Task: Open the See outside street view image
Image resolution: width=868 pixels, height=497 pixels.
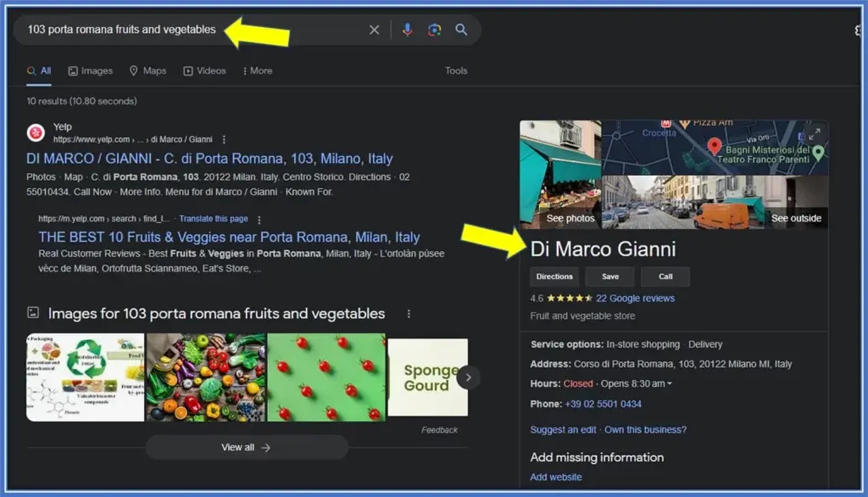Action: pyautogui.click(x=715, y=202)
